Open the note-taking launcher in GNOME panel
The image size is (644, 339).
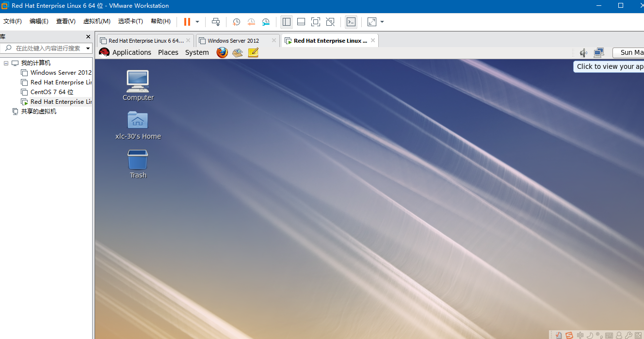pyautogui.click(x=253, y=52)
